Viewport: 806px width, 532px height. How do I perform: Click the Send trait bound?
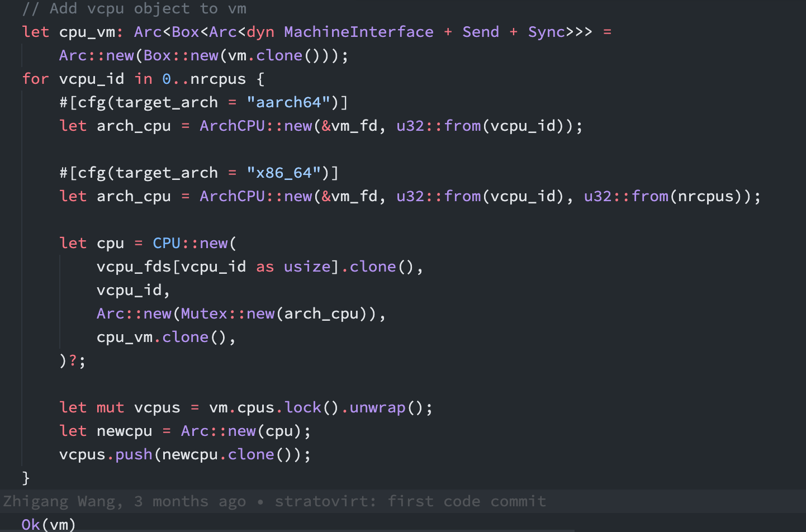481,32
